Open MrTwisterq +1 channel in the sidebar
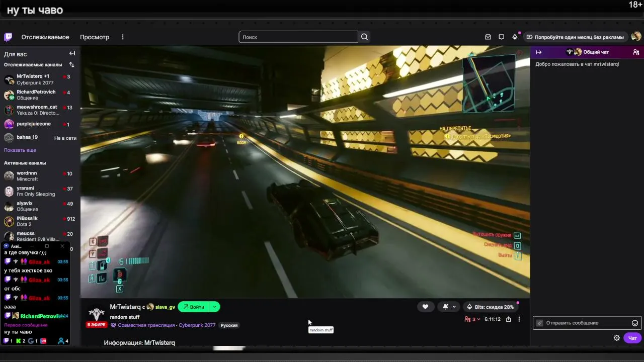Viewport: 644px width, 362px height. (x=40, y=79)
